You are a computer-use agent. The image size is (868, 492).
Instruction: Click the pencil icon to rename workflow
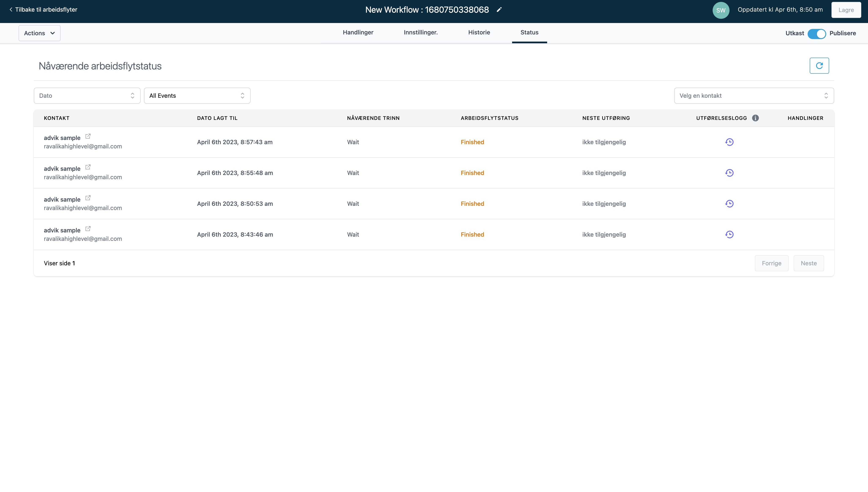pos(499,10)
